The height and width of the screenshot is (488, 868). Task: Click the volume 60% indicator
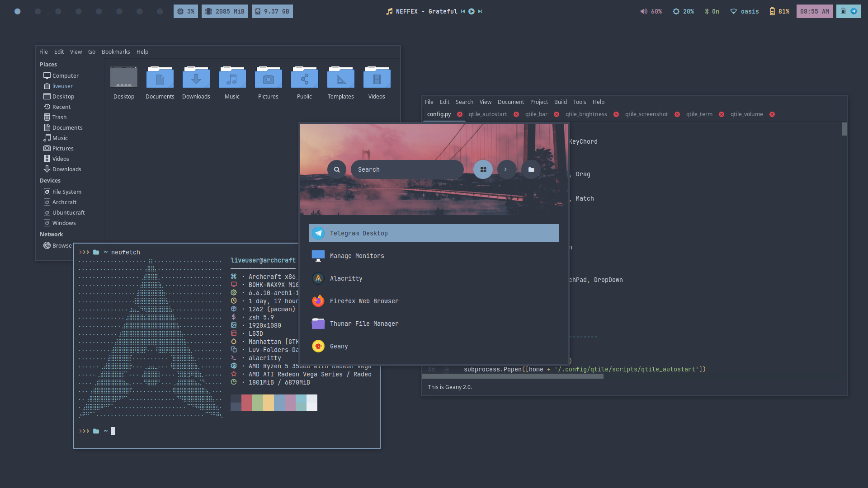coord(651,11)
